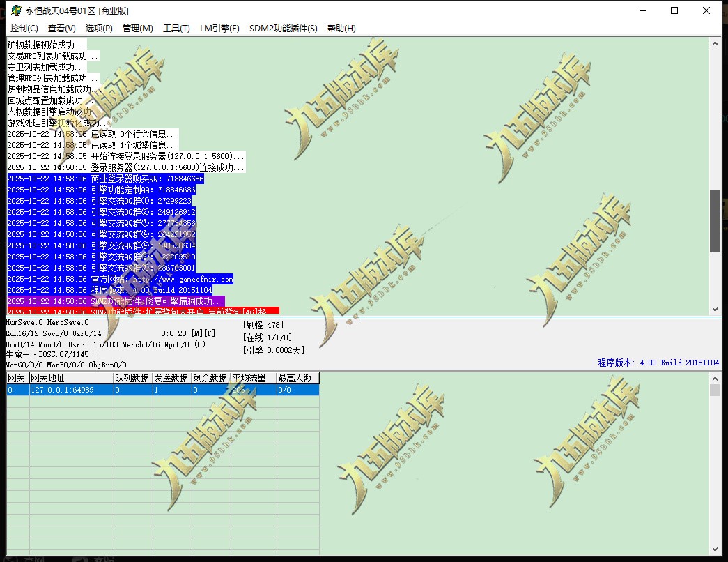Click log line 已读取 1个城堡信息
The image size is (728, 562).
pyautogui.click(x=93, y=145)
